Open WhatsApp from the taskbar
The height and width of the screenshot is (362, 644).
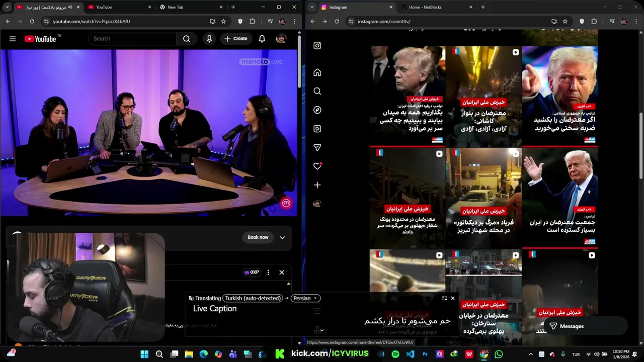[499, 354]
